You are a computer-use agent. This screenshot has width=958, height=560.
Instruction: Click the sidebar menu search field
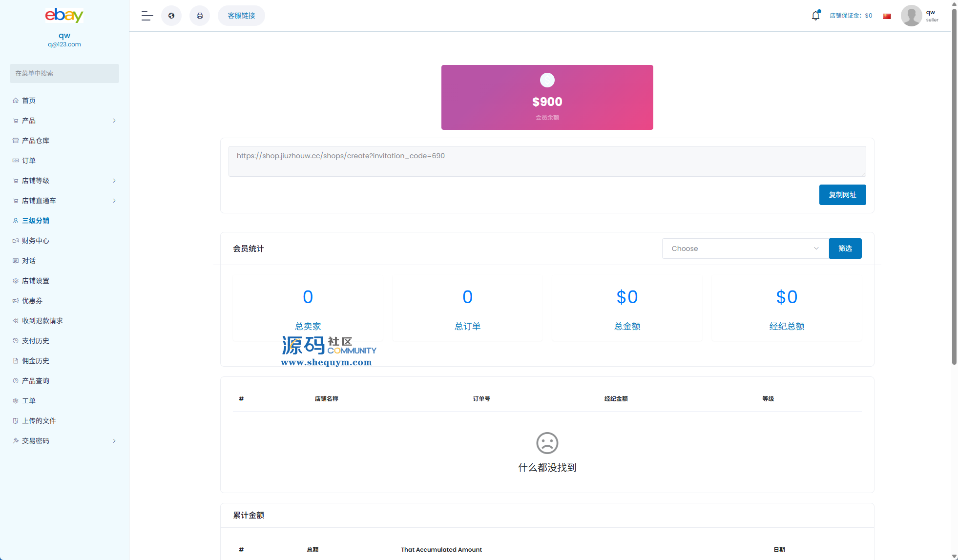click(64, 73)
